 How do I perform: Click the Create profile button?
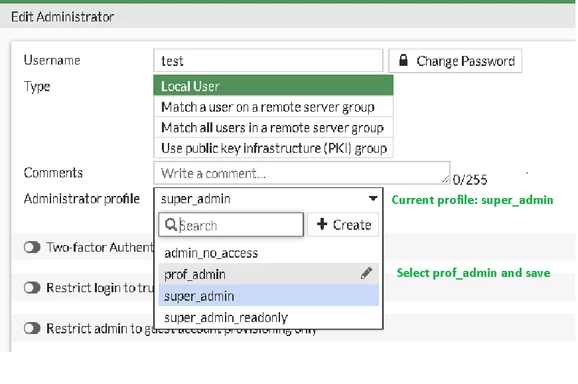coord(343,225)
